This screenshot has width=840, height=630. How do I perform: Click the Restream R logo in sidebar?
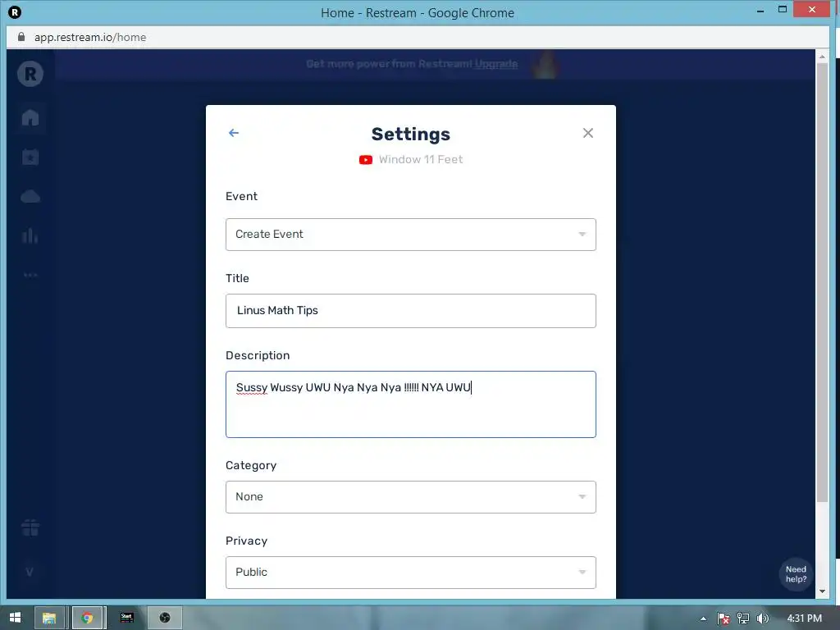coord(30,74)
